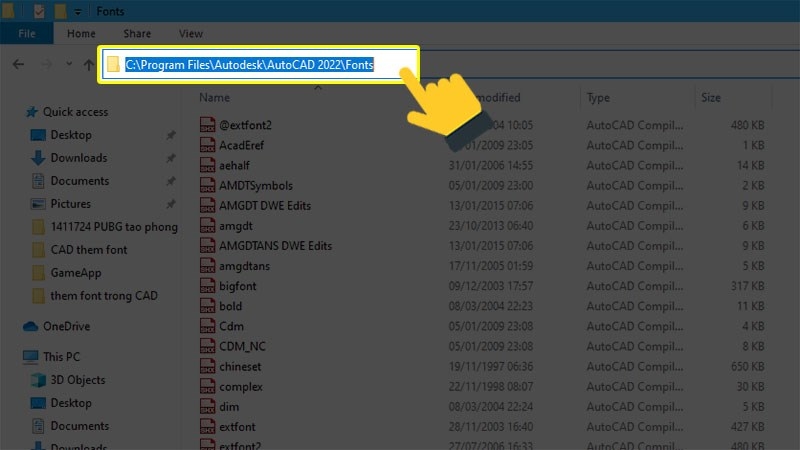The image size is (800, 450).
Task: Select OneDrive in the navigation pane
Action: (66, 327)
